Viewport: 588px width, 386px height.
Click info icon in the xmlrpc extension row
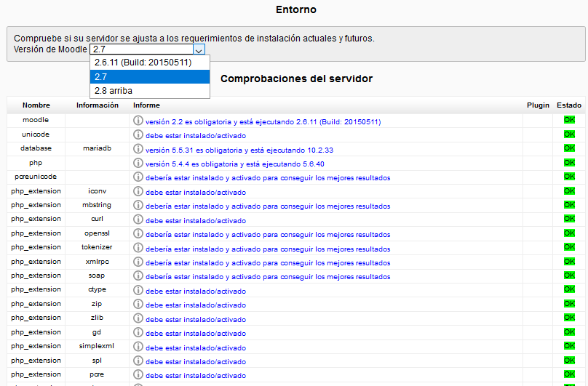pyautogui.click(x=138, y=262)
